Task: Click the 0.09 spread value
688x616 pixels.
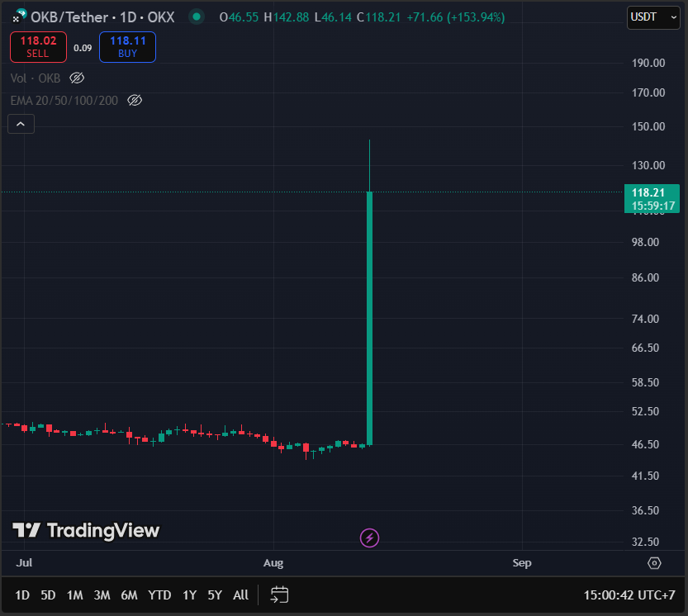Action: 83,48
